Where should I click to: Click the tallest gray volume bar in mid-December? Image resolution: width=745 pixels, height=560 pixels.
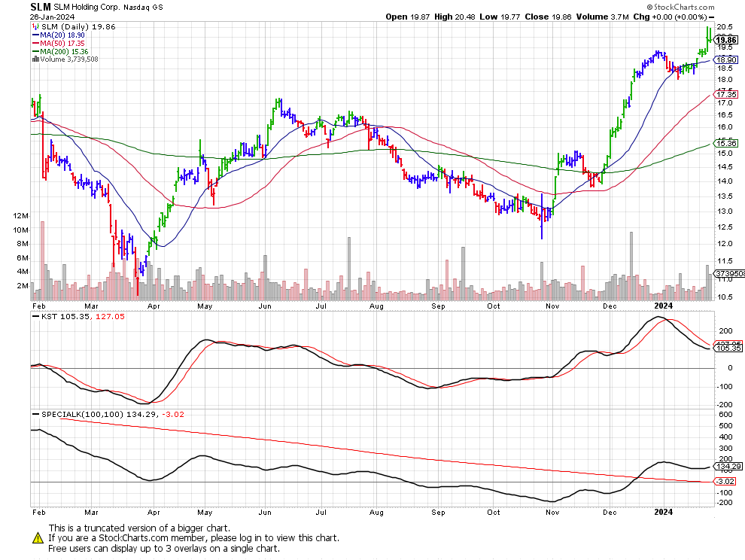tap(631, 266)
